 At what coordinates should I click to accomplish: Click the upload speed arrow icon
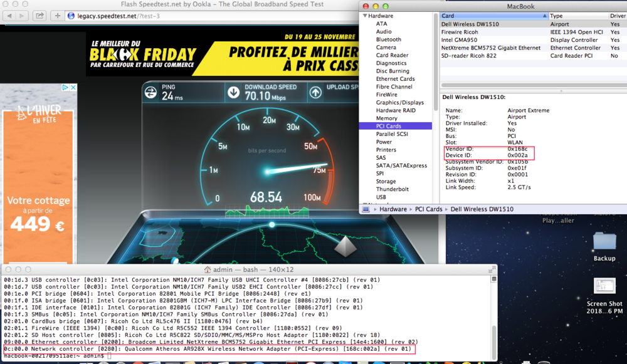316,92
